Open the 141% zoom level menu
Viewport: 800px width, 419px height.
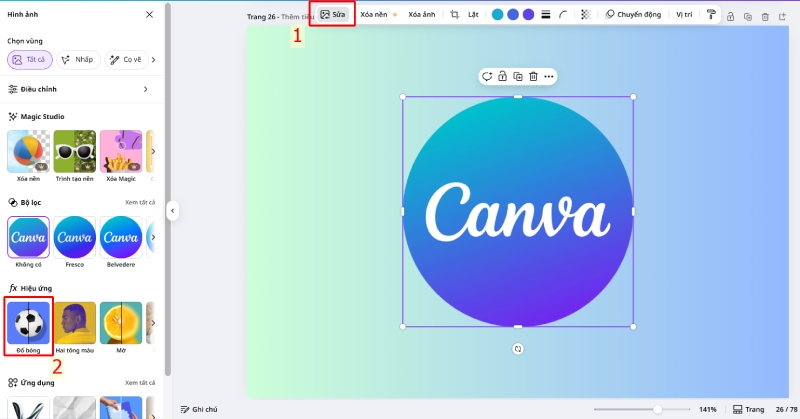tap(708, 409)
